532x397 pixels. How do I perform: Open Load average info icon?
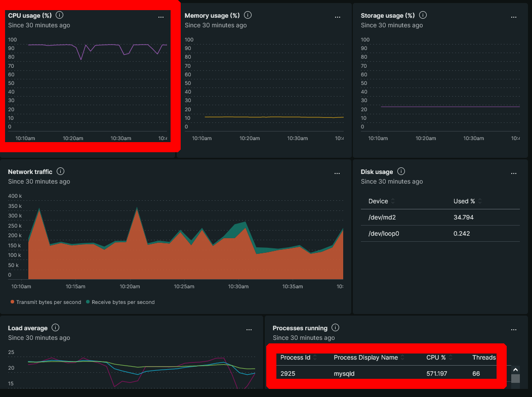tap(55, 328)
